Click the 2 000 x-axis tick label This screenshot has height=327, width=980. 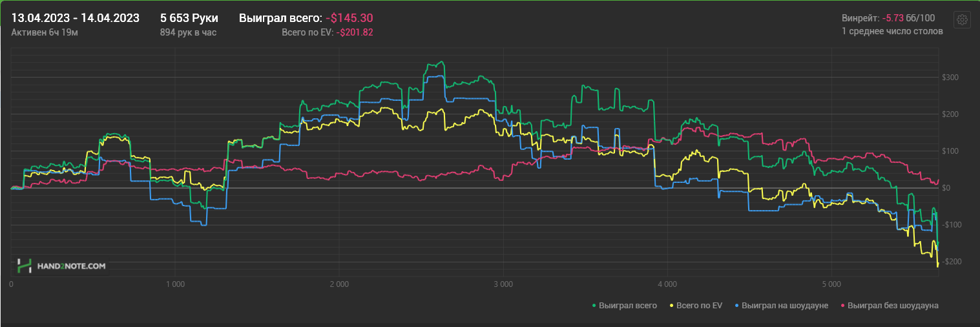339,284
